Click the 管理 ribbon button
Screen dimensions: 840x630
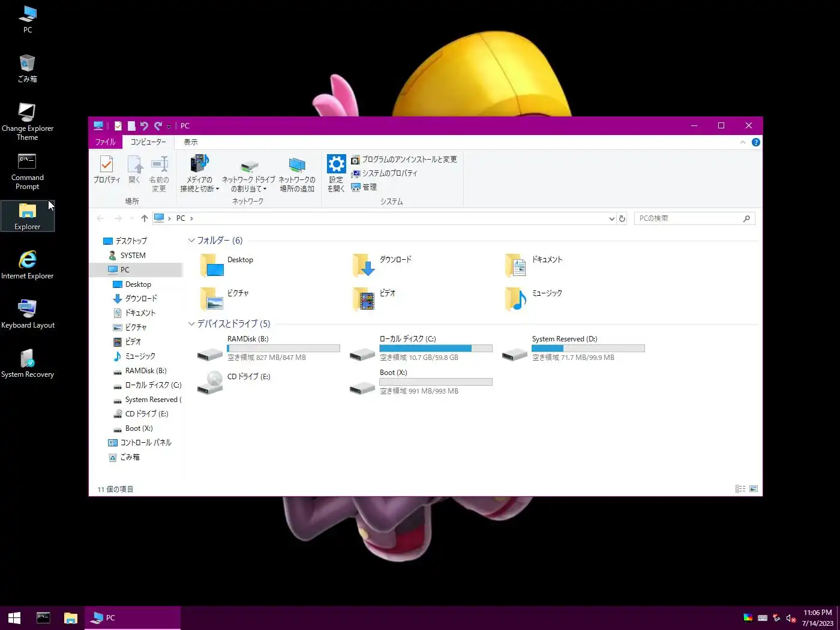pyautogui.click(x=364, y=187)
